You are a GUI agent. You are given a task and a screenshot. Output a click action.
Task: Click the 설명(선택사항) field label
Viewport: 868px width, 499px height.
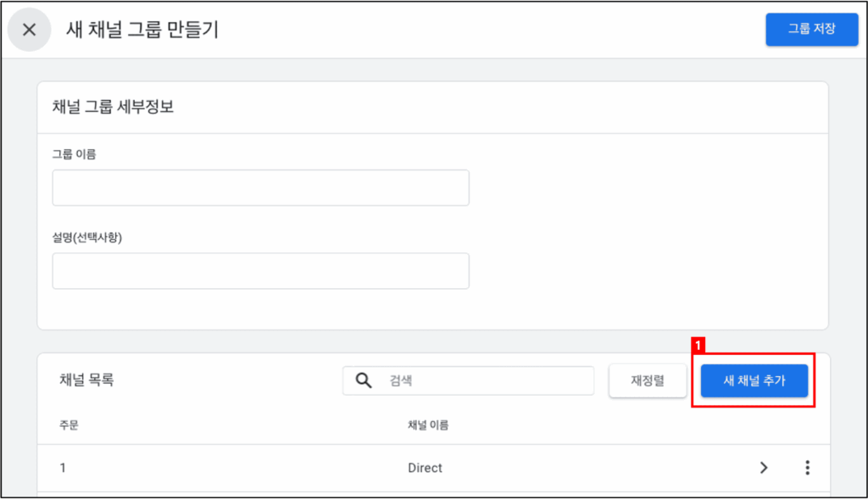pos(87,237)
